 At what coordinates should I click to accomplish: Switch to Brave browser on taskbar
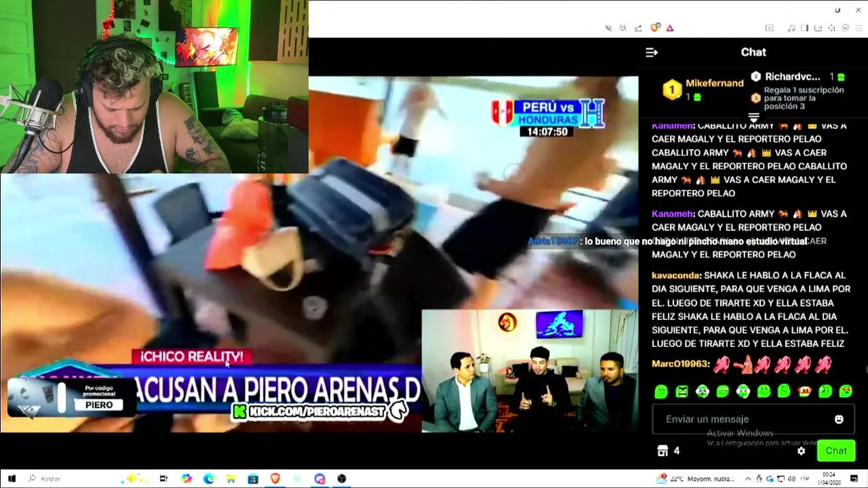[275, 479]
